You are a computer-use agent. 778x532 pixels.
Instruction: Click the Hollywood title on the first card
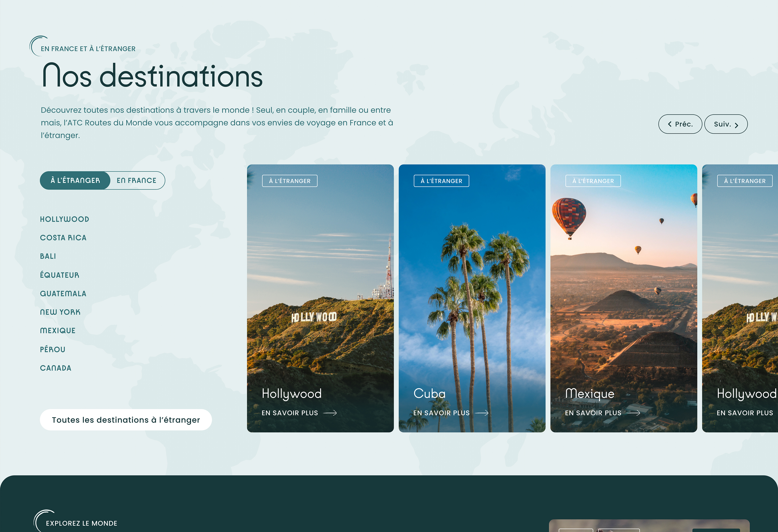(x=292, y=394)
